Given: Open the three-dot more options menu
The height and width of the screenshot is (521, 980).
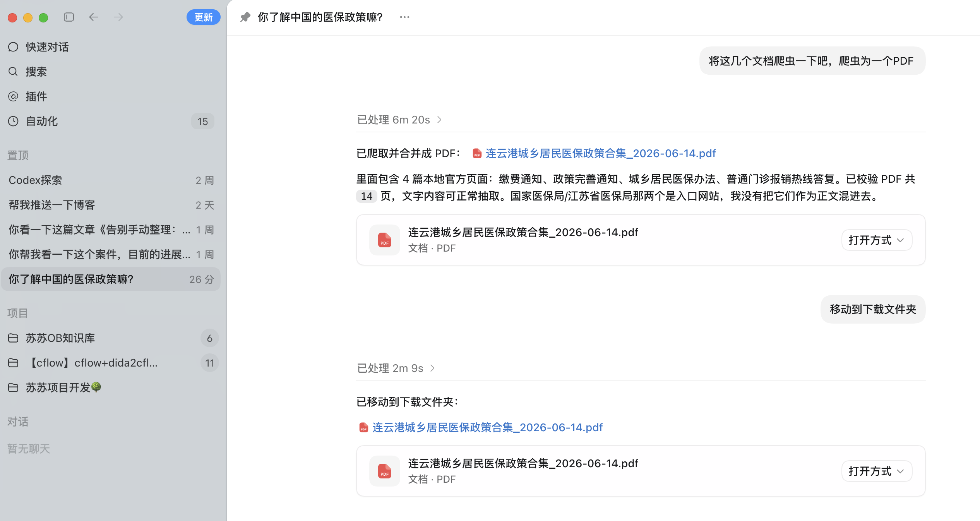Looking at the screenshot, I should (404, 17).
